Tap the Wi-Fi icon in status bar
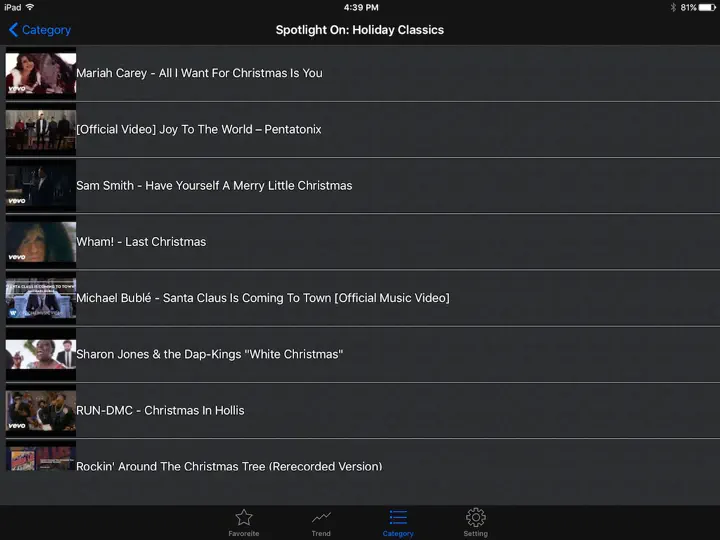This screenshot has height=540, width=720. tap(30, 7)
